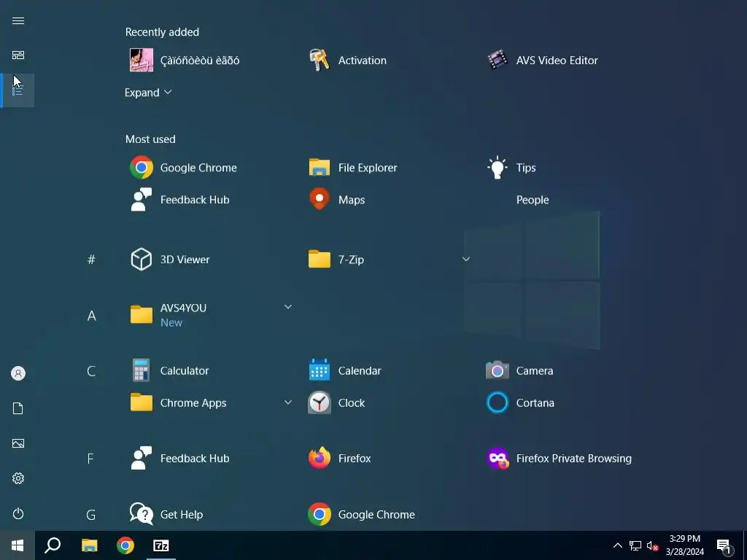Click the F section letter header
The height and width of the screenshot is (560, 747).
(x=90, y=459)
